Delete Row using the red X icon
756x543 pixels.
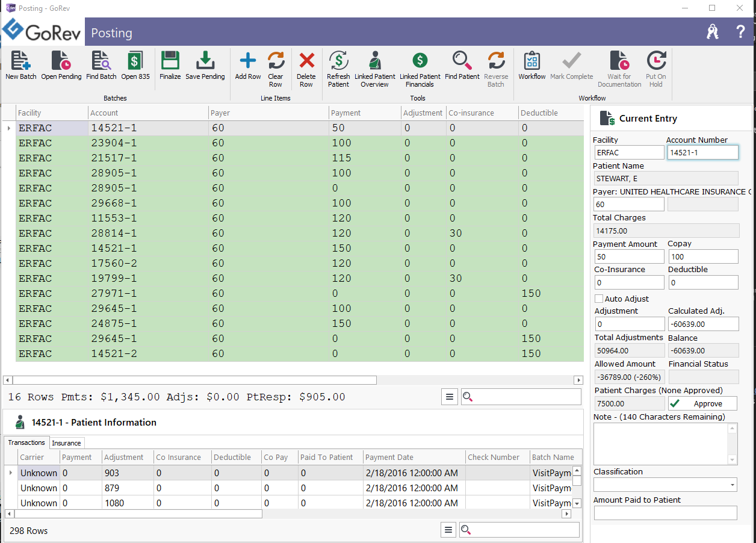tap(306, 61)
